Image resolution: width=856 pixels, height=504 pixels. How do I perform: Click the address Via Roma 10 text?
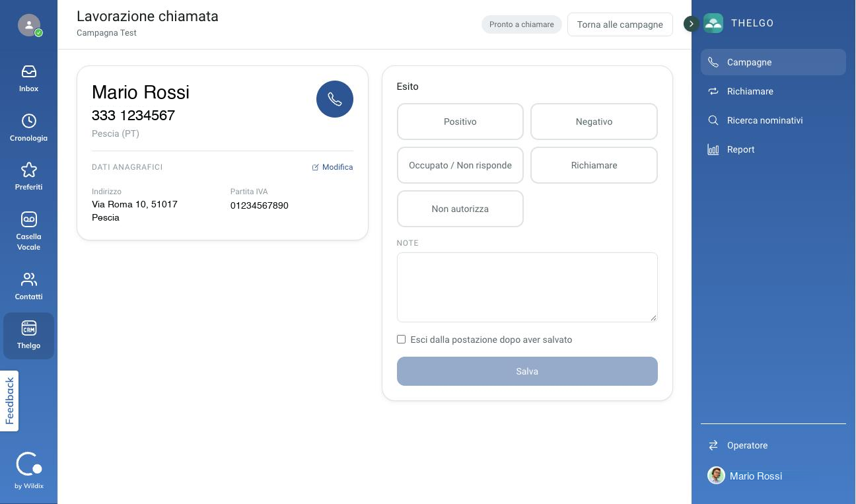[135, 211]
